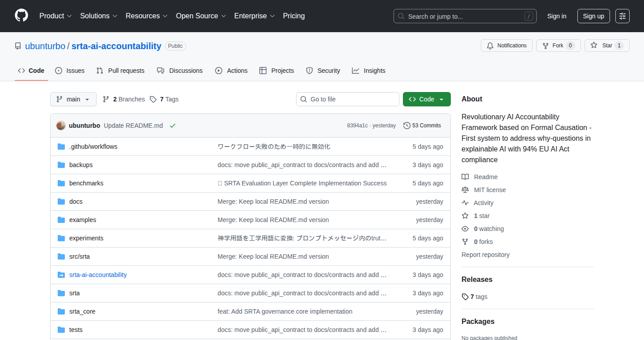Click the repository icon beside ubunturbo
The height and width of the screenshot is (340, 644).
point(18,46)
